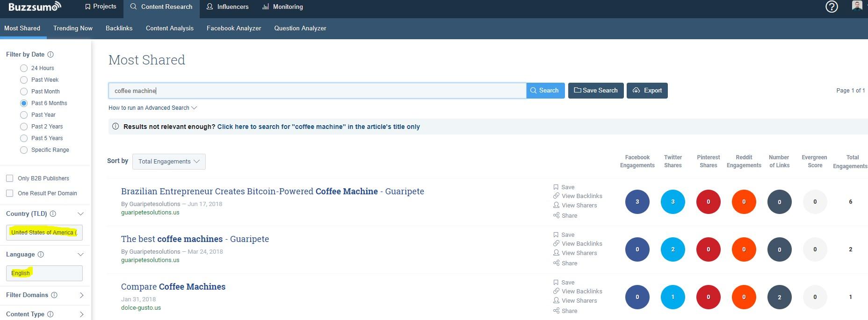
Task: Select the Past 2 Years date filter
Action: coord(24,127)
